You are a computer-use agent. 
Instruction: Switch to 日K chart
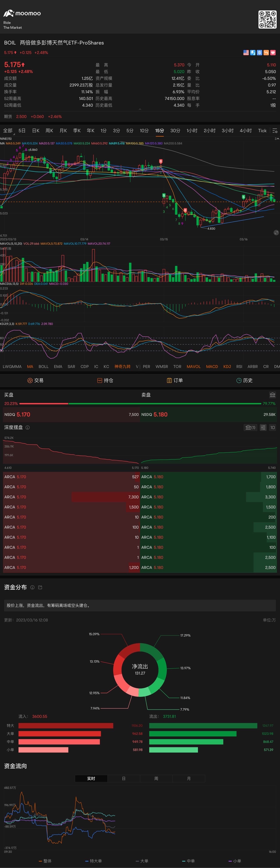click(36, 130)
